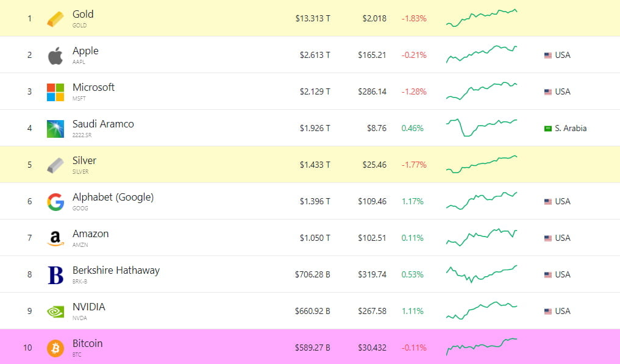Click the Microsoft logo icon
The image size is (620, 364).
click(55, 92)
